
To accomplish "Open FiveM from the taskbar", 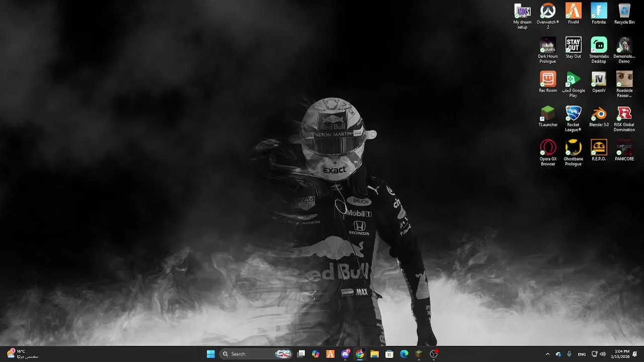I will tap(330, 354).
